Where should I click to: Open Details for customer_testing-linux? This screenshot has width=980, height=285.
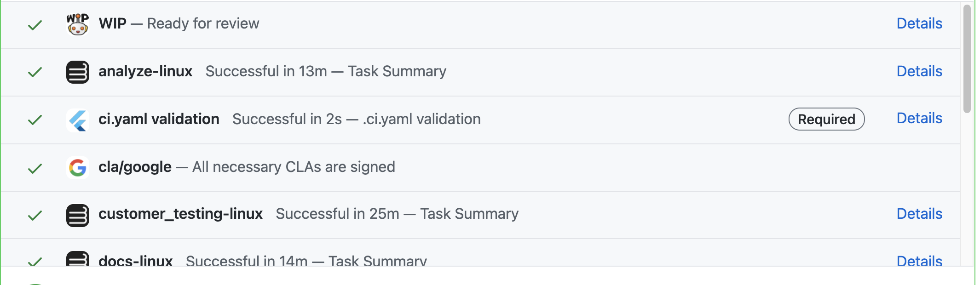point(919,214)
